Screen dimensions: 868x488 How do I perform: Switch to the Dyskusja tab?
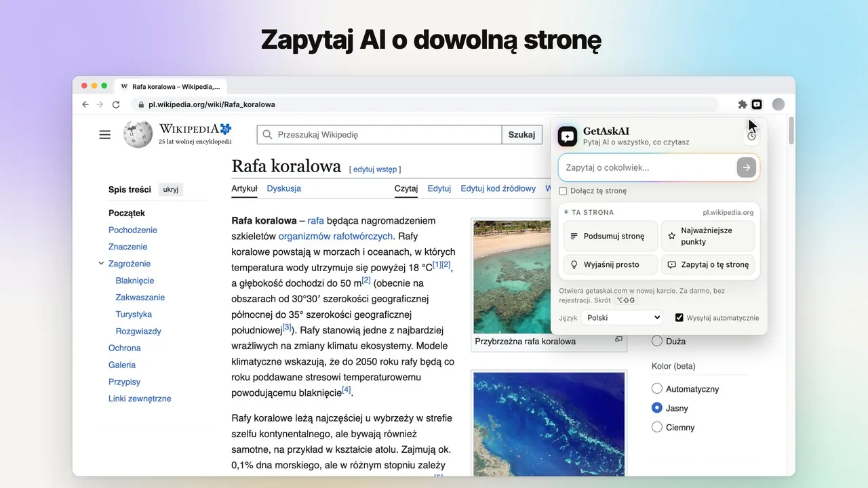[283, 188]
